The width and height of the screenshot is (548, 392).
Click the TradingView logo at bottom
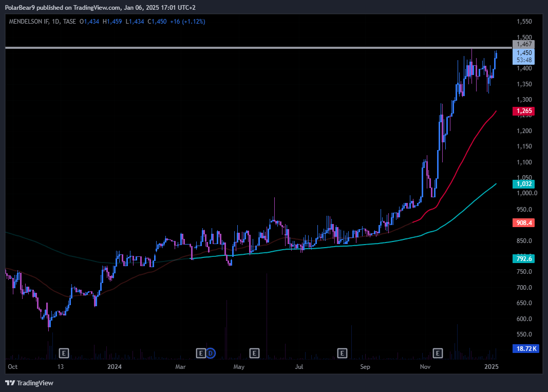(29, 383)
